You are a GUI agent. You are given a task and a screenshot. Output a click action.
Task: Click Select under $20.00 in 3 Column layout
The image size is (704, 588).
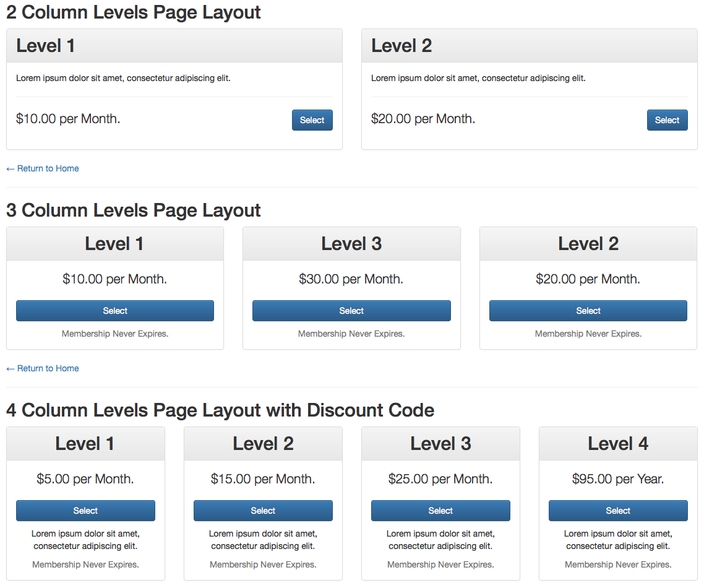[588, 311]
